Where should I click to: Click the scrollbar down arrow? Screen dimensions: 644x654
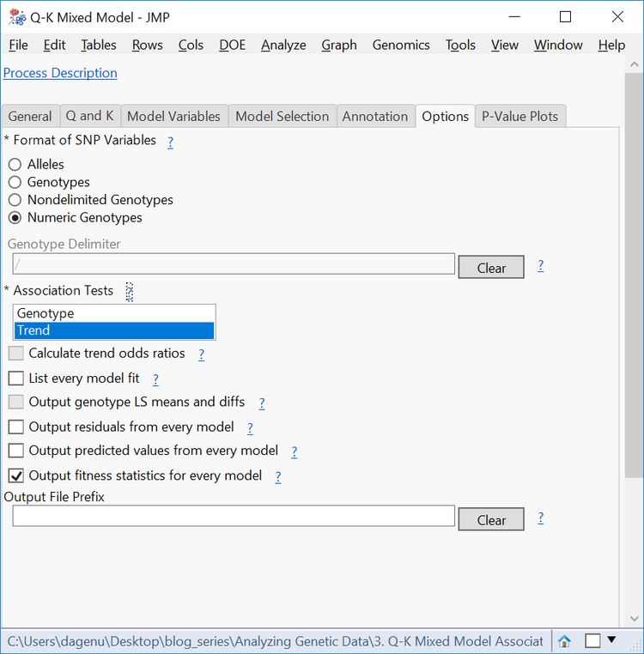point(635,619)
